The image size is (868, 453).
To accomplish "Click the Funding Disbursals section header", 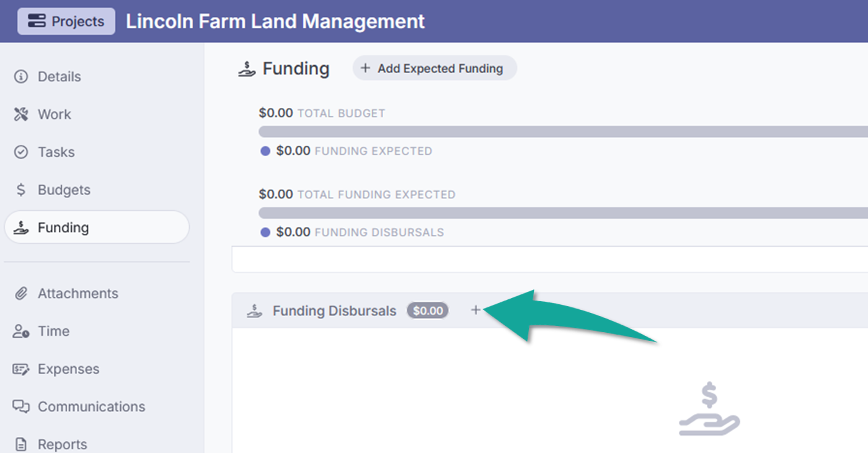I will (334, 310).
